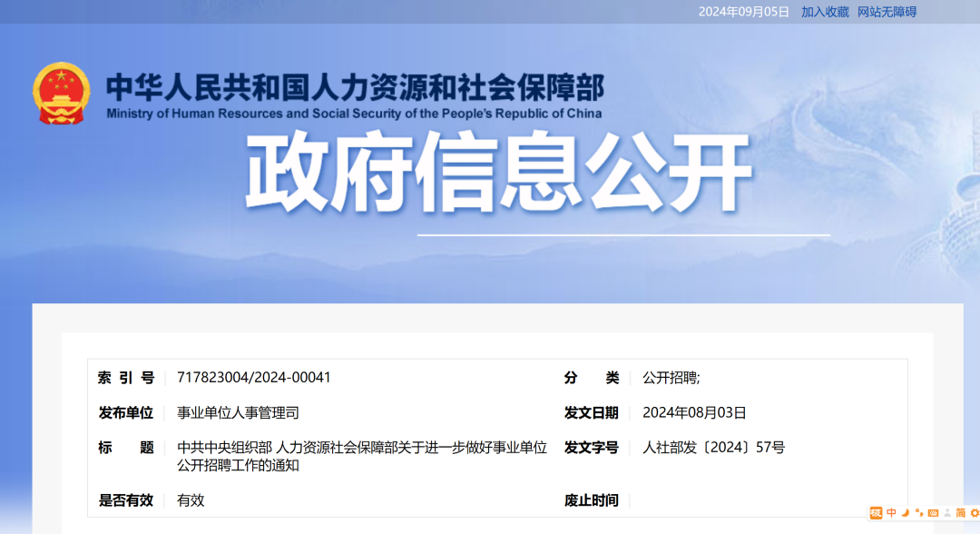Open the IME settings gear icon
The image size is (980, 534).
pyautogui.click(x=975, y=513)
